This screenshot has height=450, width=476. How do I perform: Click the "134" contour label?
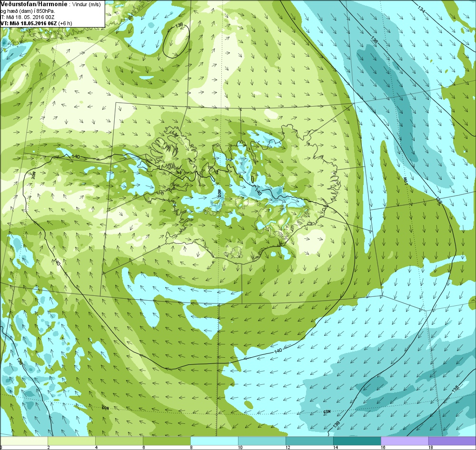[421, 9]
